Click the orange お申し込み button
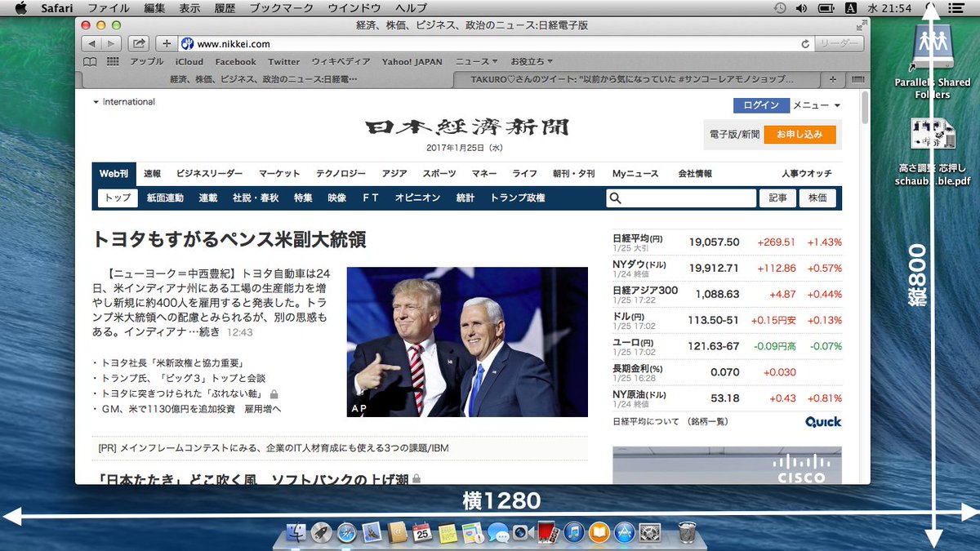Viewport: 980px width, 551px height. click(800, 134)
